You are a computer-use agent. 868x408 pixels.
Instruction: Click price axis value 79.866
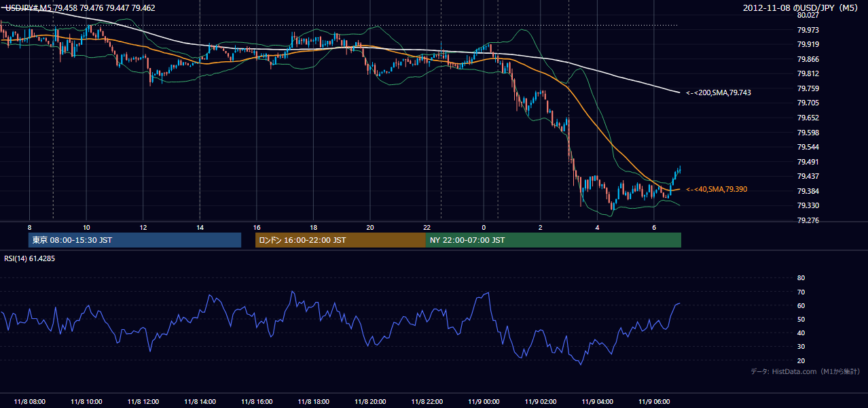808,59
